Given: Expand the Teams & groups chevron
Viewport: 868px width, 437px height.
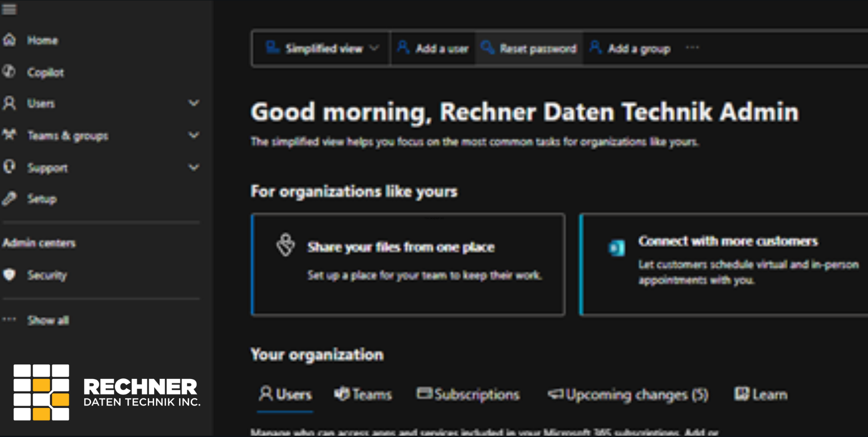Looking at the screenshot, I should tap(194, 135).
